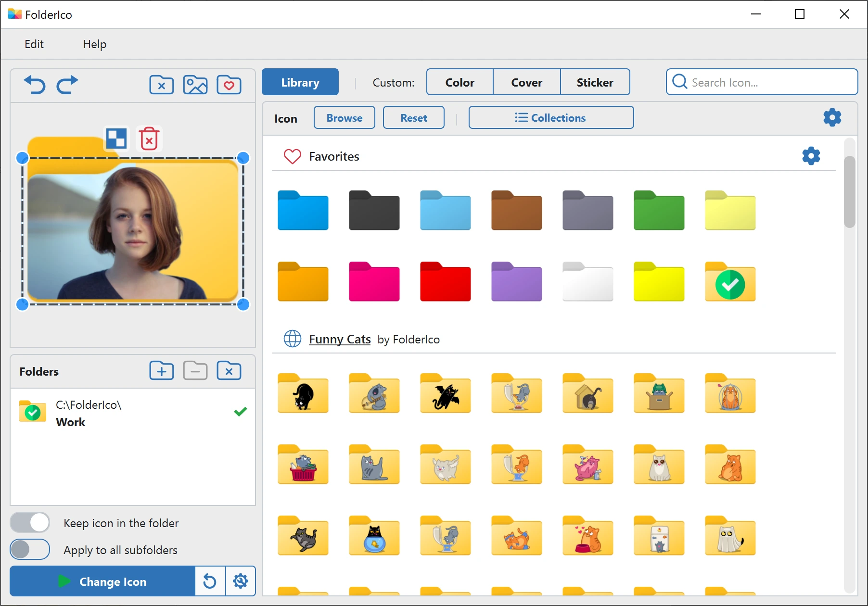Add current icon to favorites via heart folder icon
Screen dimensions: 868x606
[x=229, y=85]
